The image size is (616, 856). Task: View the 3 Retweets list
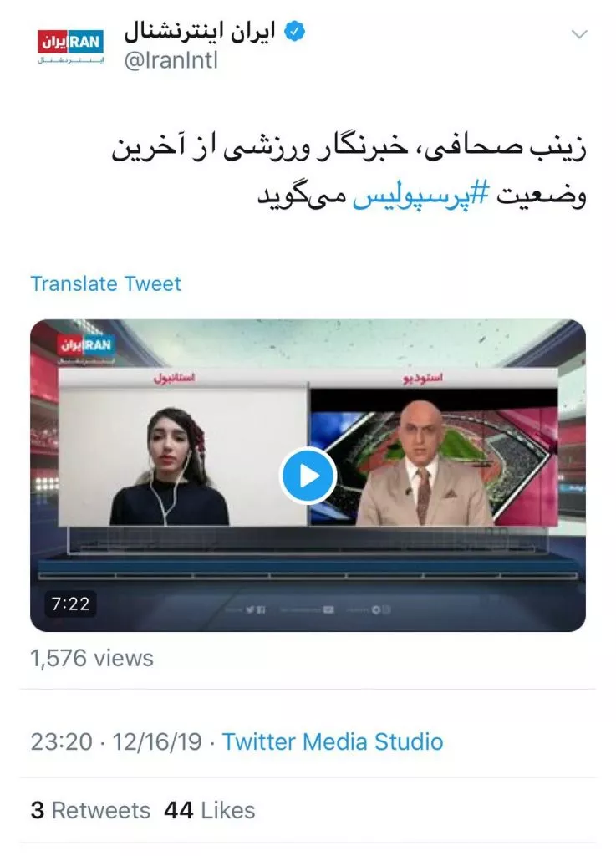(90, 811)
